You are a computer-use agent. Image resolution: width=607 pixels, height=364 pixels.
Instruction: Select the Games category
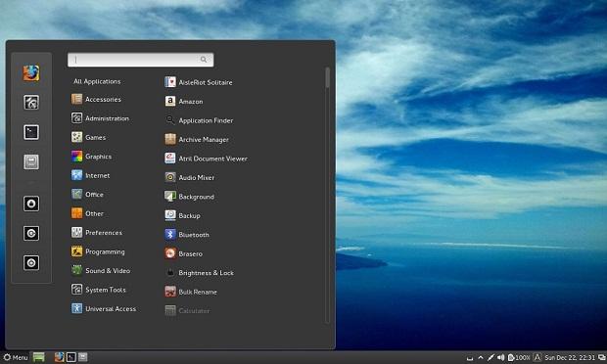(x=89, y=137)
